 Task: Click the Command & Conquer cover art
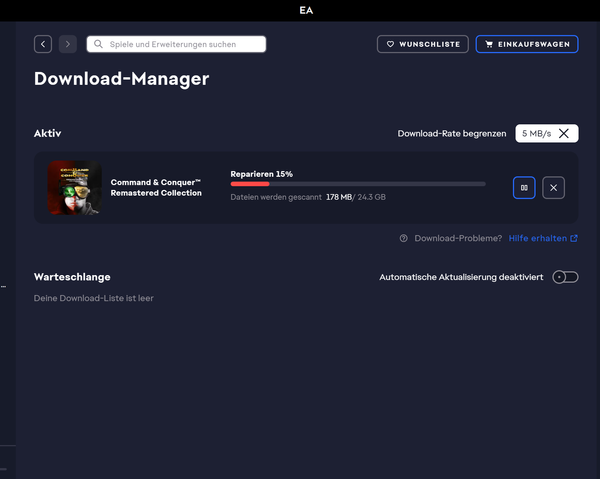click(75, 187)
